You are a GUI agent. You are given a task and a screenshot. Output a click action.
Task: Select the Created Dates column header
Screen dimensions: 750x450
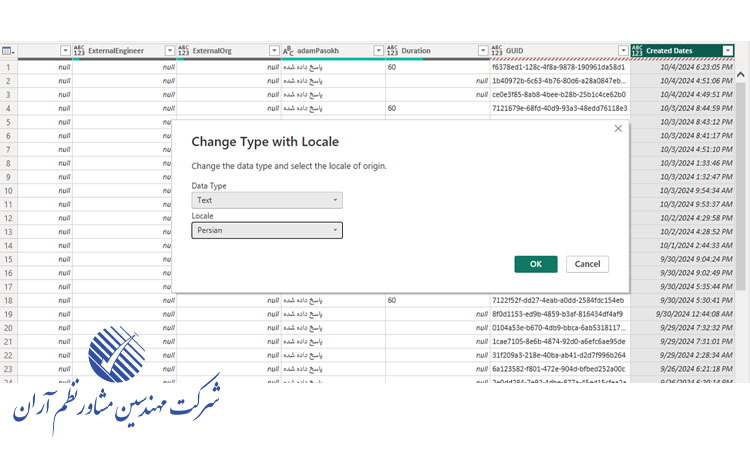683,51
